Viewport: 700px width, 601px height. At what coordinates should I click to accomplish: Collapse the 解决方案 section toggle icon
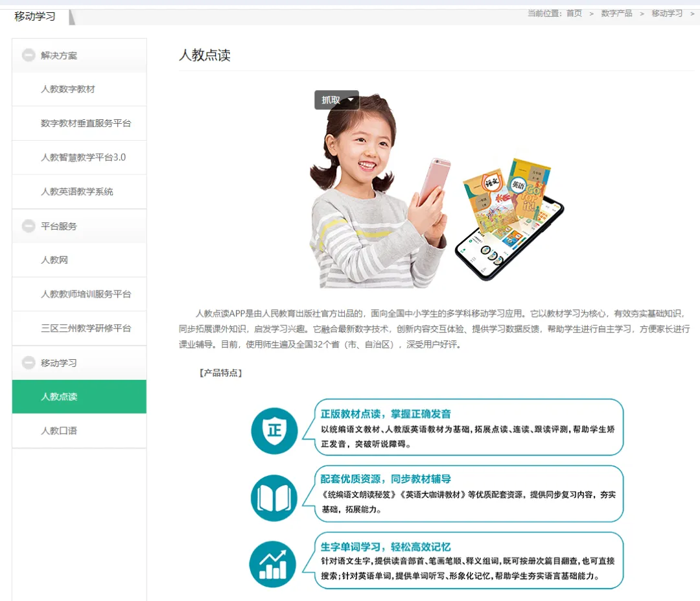pyautogui.click(x=29, y=55)
